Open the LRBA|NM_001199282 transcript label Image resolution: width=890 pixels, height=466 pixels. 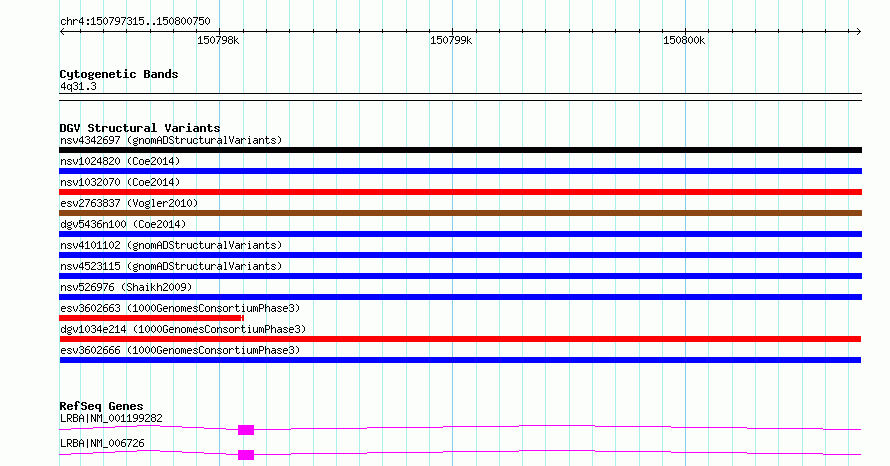tap(111, 418)
